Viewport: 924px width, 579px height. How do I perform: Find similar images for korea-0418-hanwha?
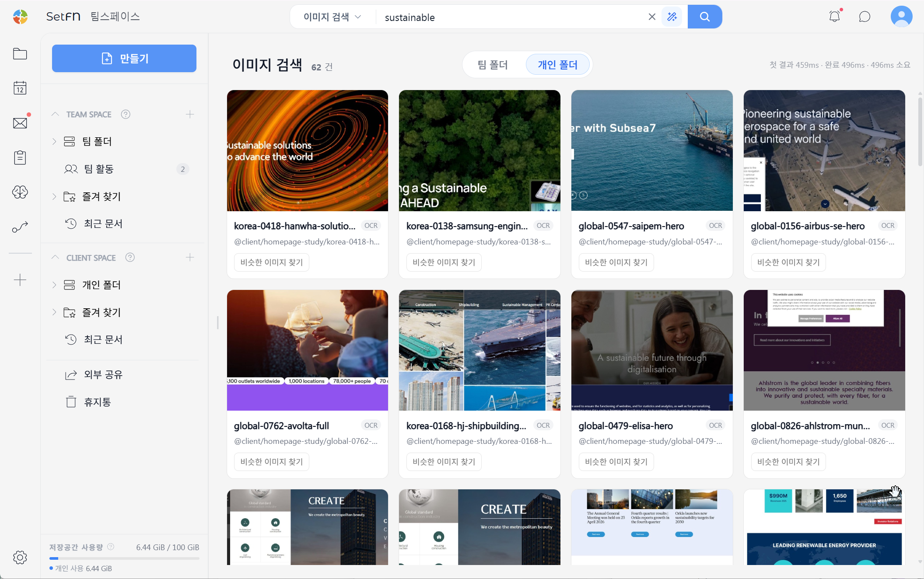tap(272, 262)
